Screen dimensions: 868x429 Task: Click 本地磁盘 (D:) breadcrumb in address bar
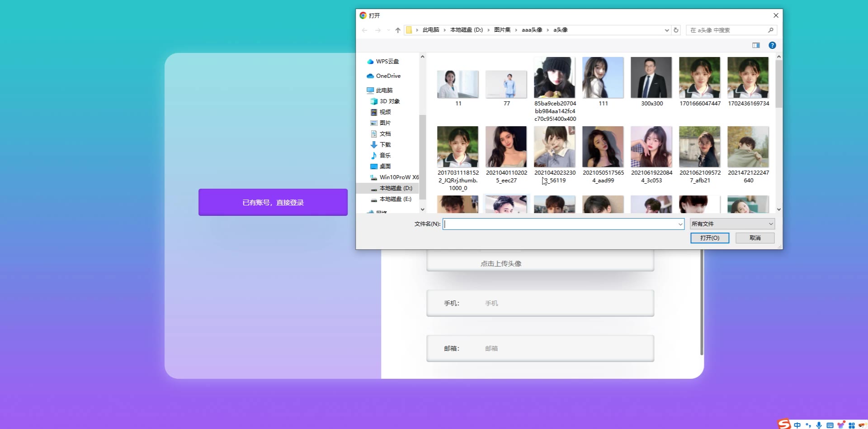467,30
